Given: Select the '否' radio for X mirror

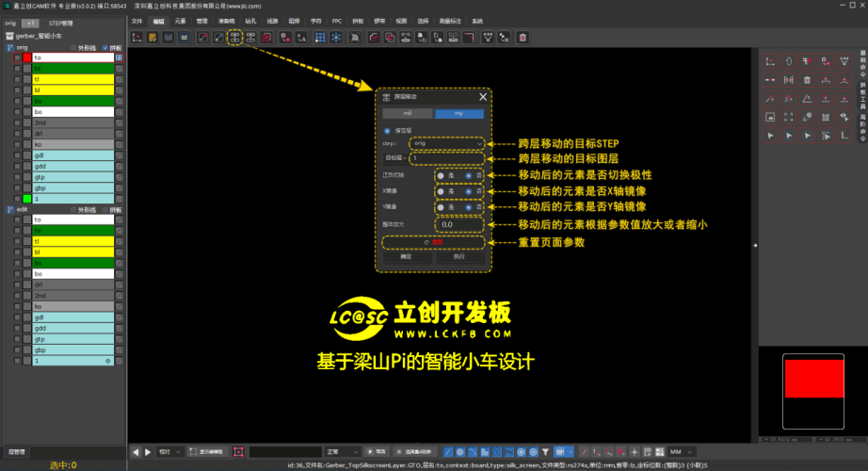Looking at the screenshot, I should tap(468, 191).
